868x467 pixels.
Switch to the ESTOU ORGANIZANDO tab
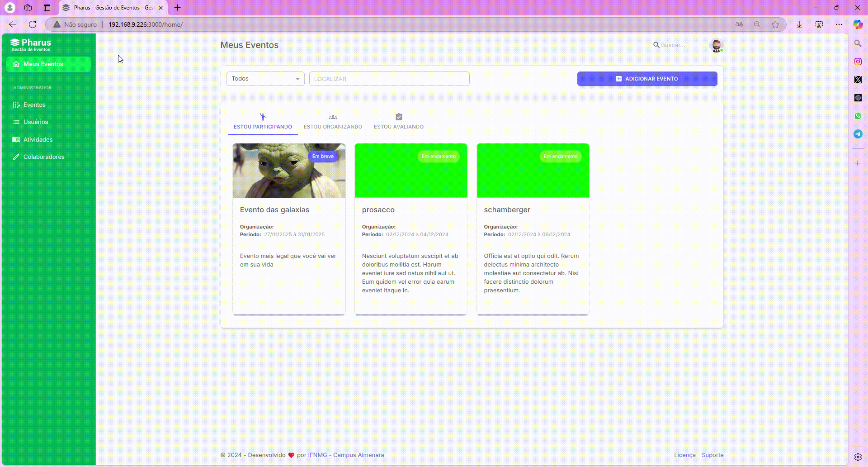[333, 122]
